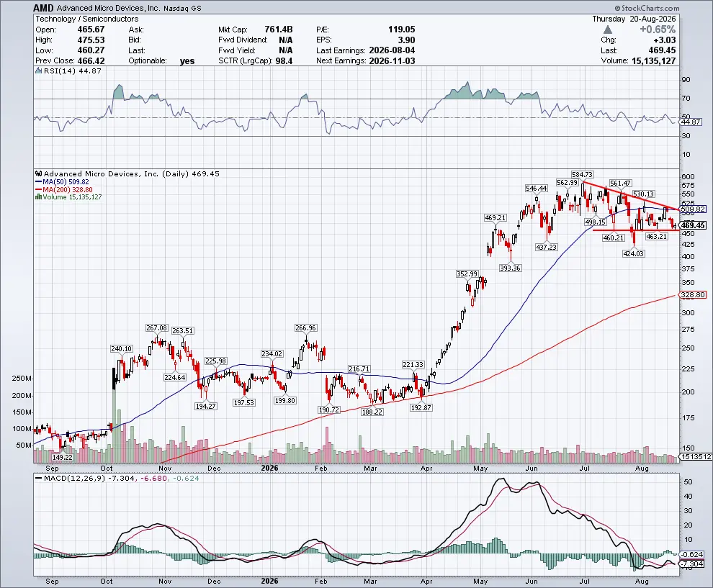Click the red 328.80 MA tag on right axis

[694, 295]
